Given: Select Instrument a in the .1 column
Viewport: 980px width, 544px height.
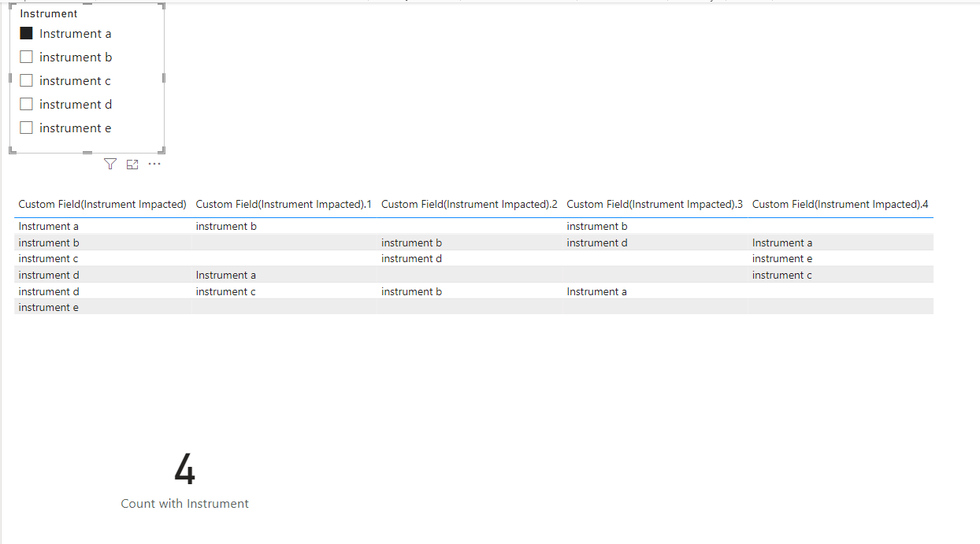Looking at the screenshot, I should (x=226, y=275).
